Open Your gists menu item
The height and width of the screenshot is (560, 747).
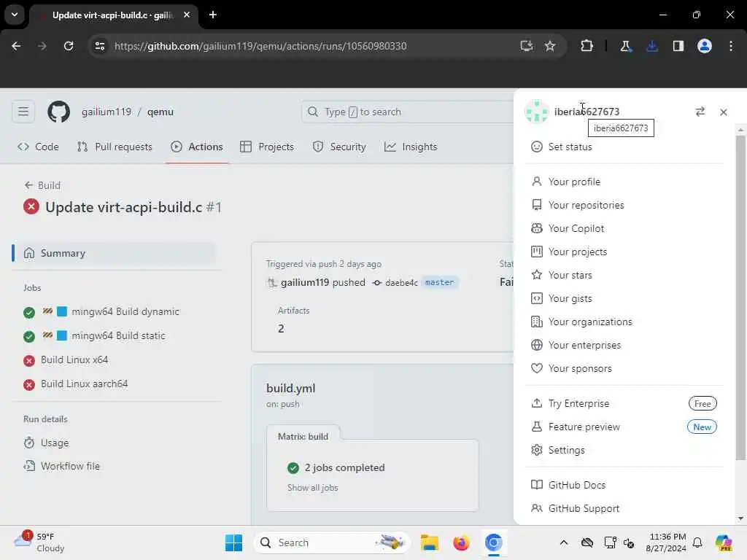(x=624, y=298)
